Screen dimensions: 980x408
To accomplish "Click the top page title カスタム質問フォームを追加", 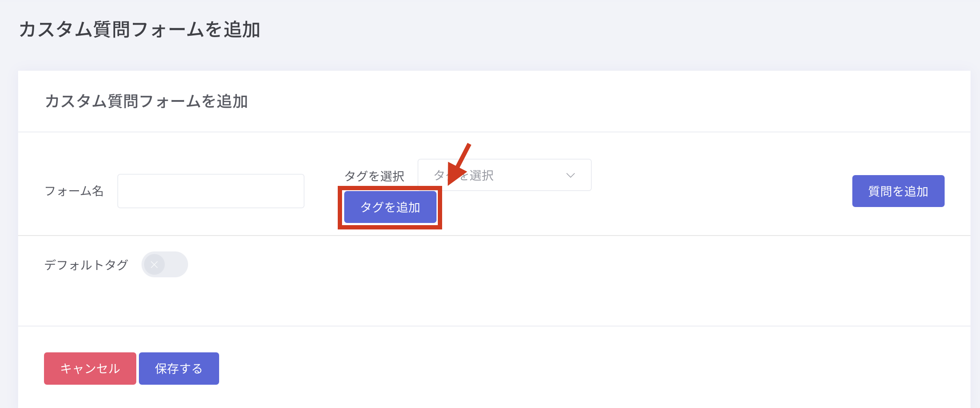I will coord(139,30).
